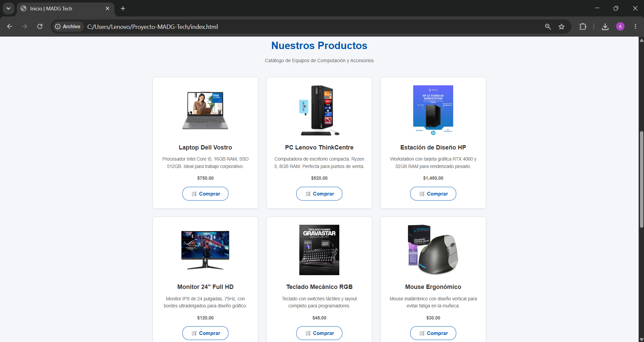The width and height of the screenshot is (644, 342).
Task: Click the $30.00 price
Action: 433,318
